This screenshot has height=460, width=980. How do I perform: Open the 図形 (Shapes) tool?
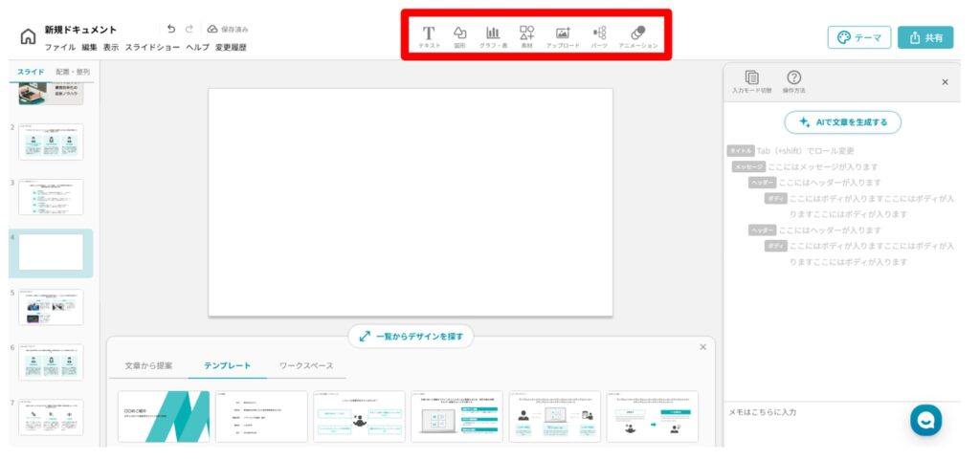(x=459, y=35)
